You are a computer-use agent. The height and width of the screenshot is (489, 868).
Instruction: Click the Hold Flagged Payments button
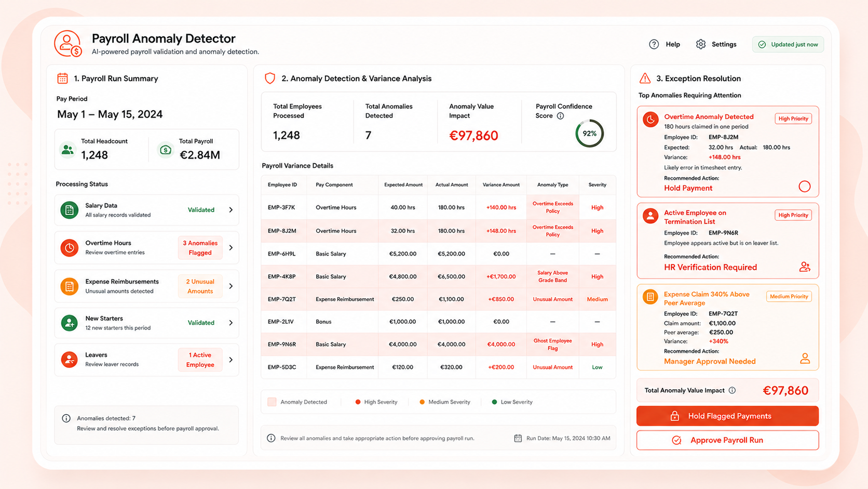point(727,416)
